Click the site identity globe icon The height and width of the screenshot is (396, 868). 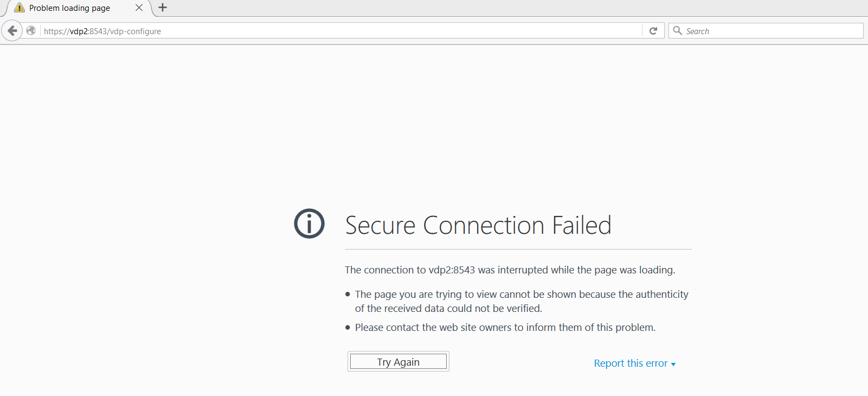[x=31, y=30]
